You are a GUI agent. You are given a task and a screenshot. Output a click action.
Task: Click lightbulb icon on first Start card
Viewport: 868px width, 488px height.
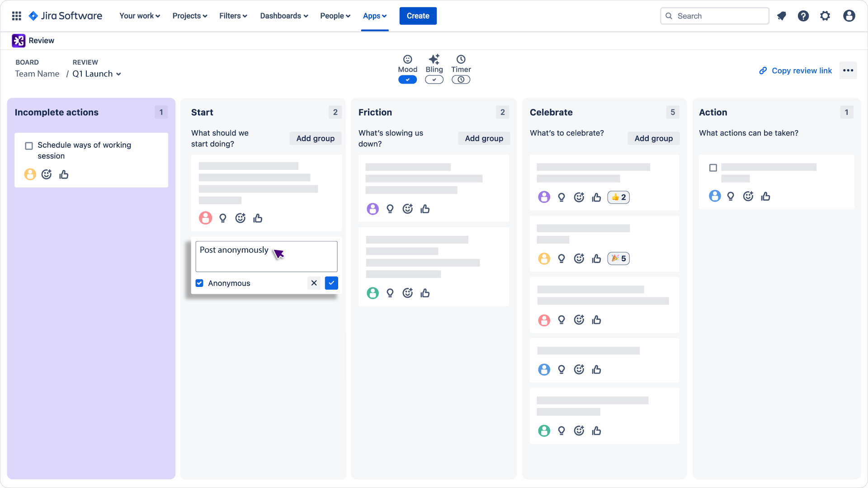223,218
